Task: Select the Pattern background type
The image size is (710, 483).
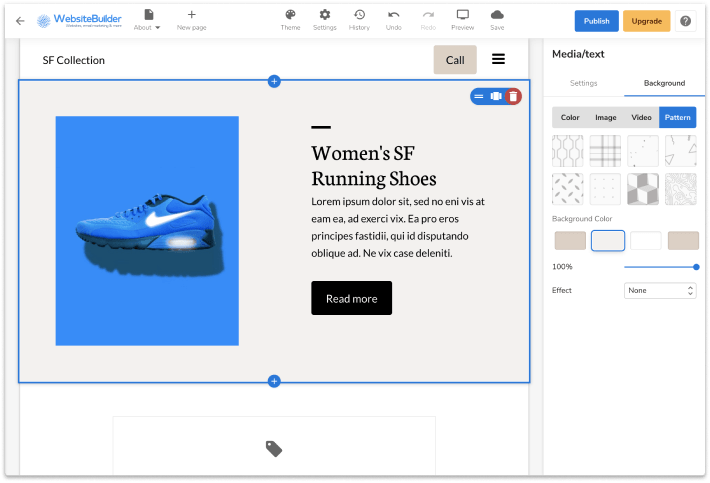Action: pos(677,118)
